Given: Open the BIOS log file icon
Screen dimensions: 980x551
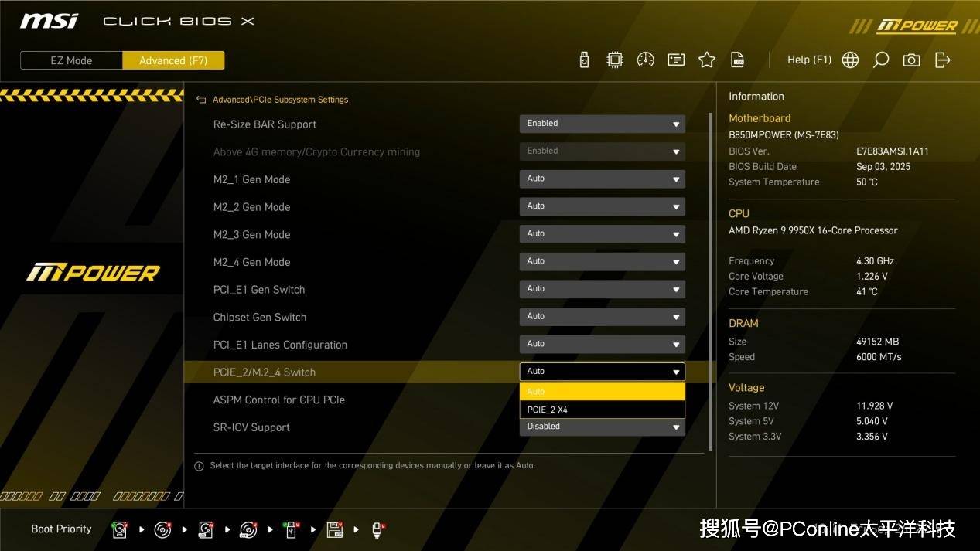Looking at the screenshot, I should coord(738,60).
